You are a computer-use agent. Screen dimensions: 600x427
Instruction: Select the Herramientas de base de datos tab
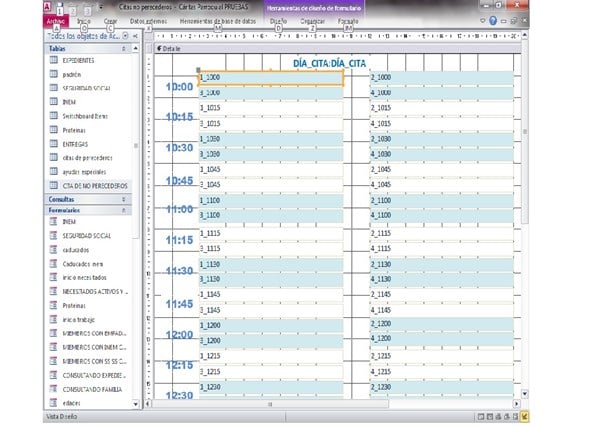click(216, 19)
